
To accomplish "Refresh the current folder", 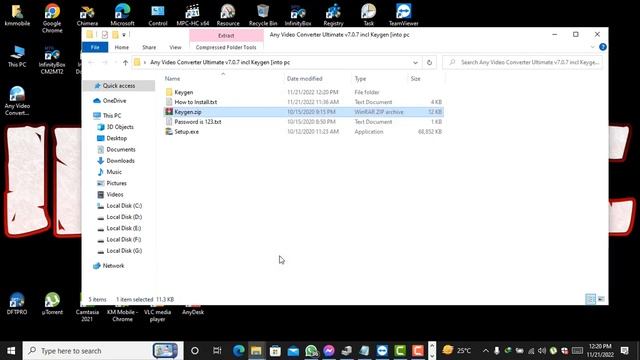I will coord(429,62).
